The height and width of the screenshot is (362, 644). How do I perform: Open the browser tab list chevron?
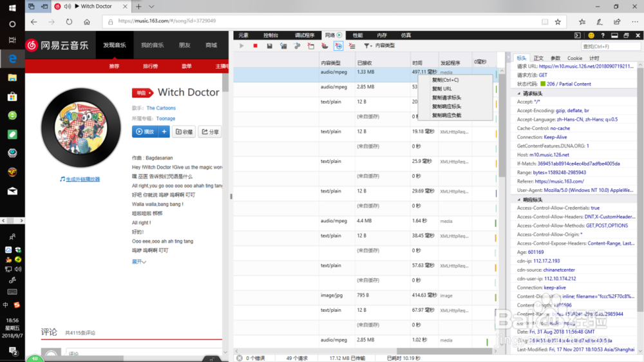pos(151,6)
